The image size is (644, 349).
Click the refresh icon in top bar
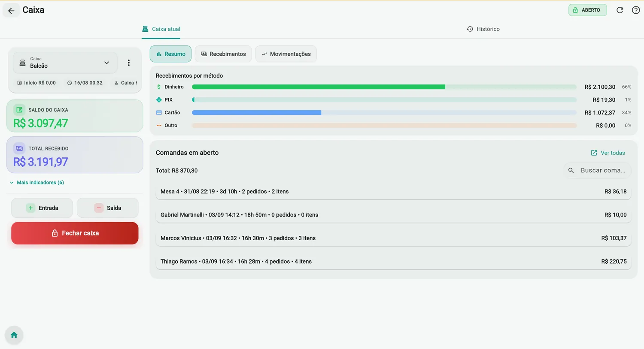(x=620, y=10)
